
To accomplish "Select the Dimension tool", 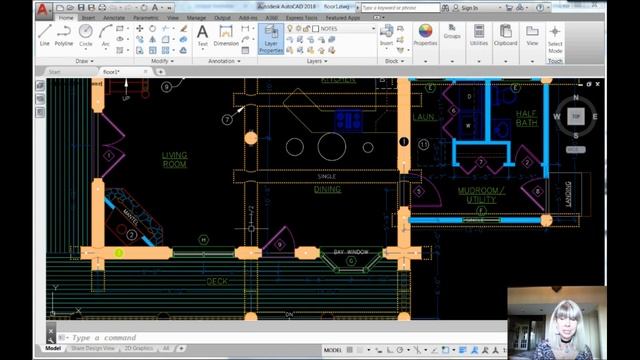I will point(226,36).
